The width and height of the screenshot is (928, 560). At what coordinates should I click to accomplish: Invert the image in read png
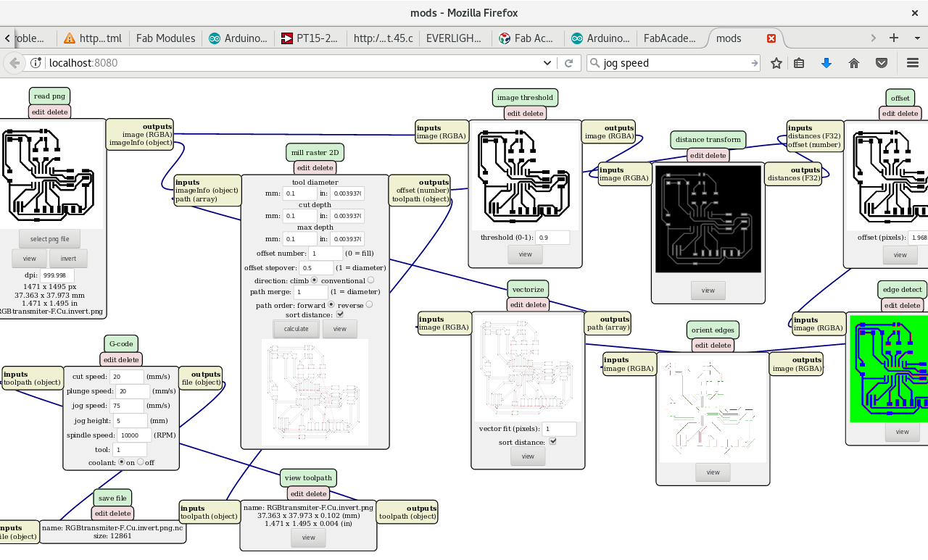68,258
